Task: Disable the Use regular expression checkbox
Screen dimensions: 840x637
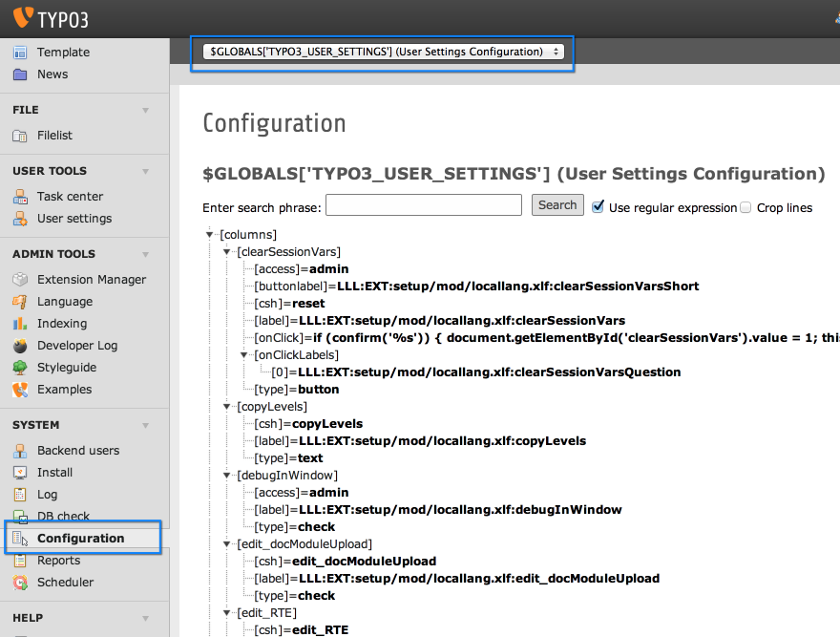Action: (x=598, y=207)
